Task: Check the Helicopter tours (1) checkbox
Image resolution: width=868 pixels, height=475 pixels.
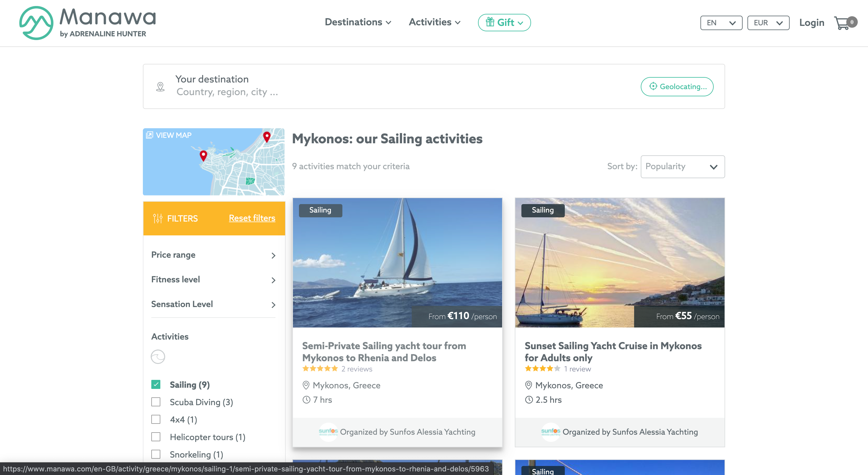Action: click(156, 437)
